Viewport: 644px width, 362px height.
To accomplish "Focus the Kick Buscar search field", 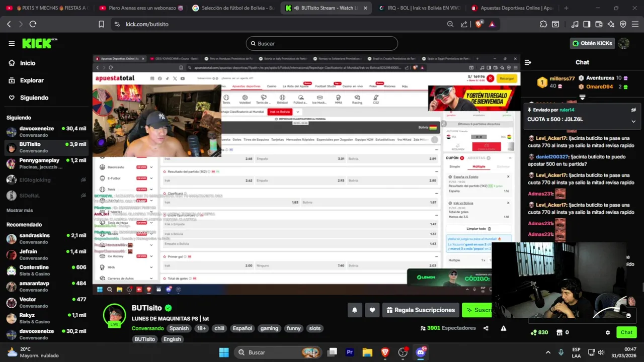I will (x=322, y=43).
